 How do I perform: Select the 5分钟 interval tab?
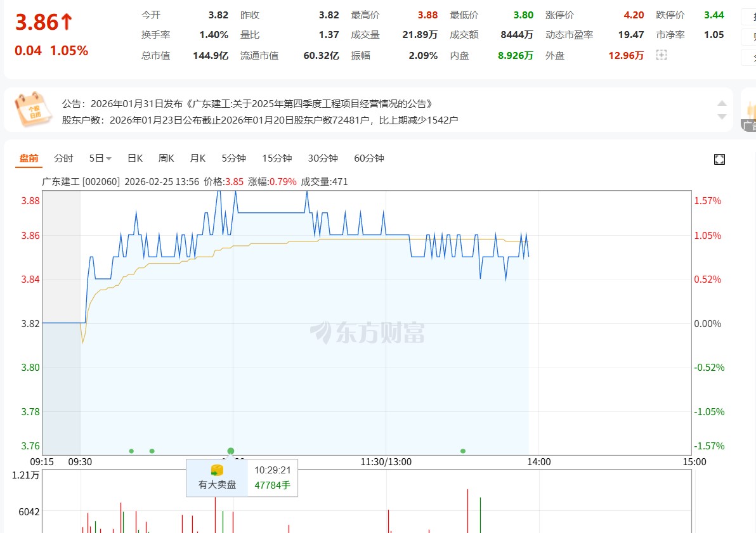tap(234, 158)
